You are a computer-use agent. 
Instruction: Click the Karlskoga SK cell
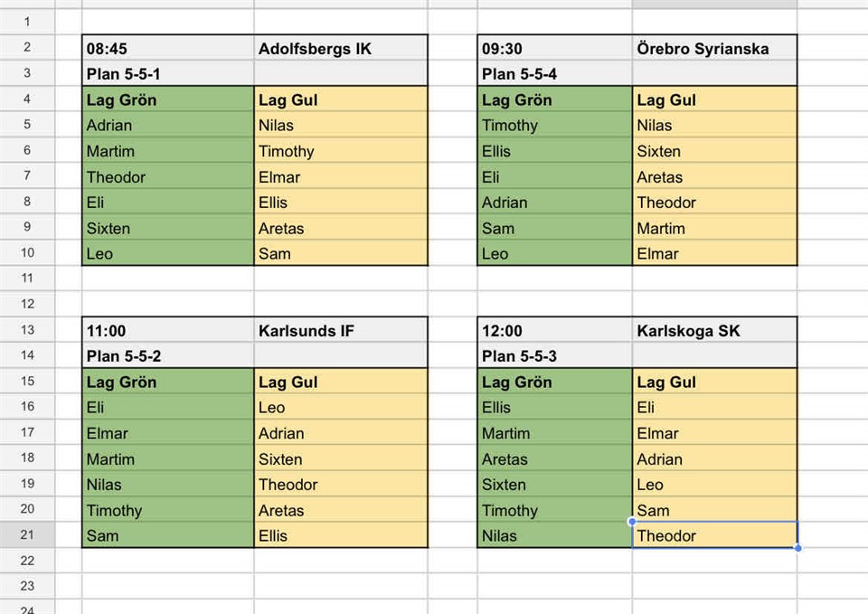click(x=714, y=331)
